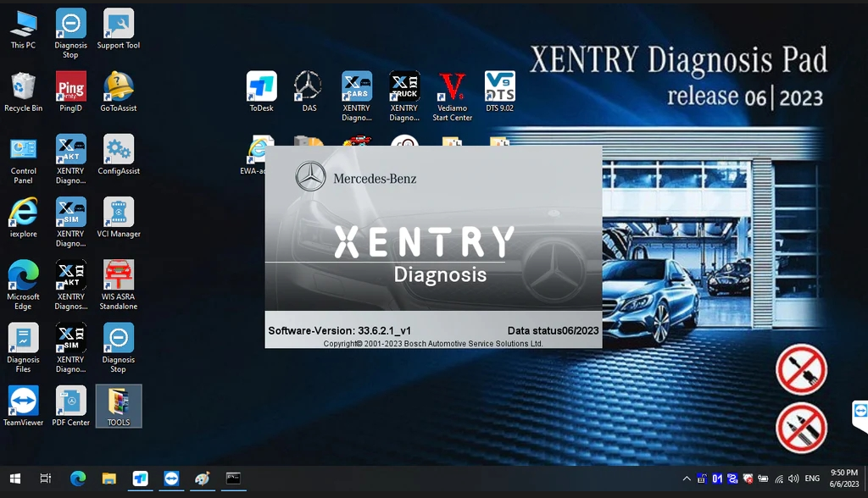This screenshot has height=498, width=868.
Task: Select Diagnosis Stop icon above TOOLS folder
Action: [x=119, y=348]
